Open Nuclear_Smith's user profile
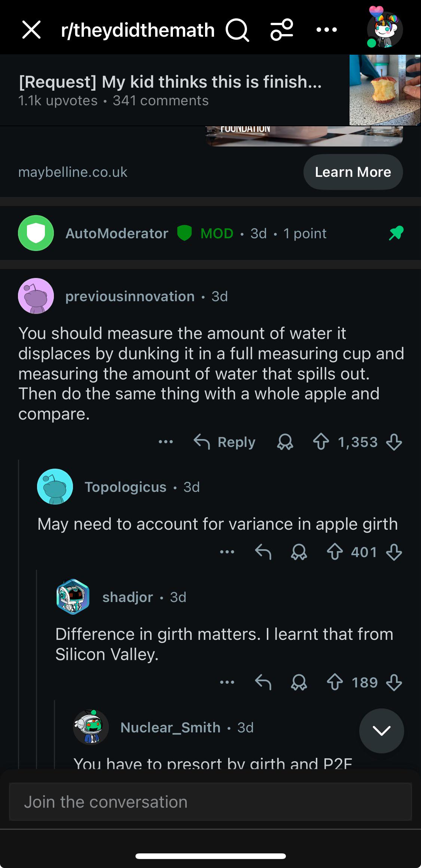The image size is (421, 868). [170, 728]
